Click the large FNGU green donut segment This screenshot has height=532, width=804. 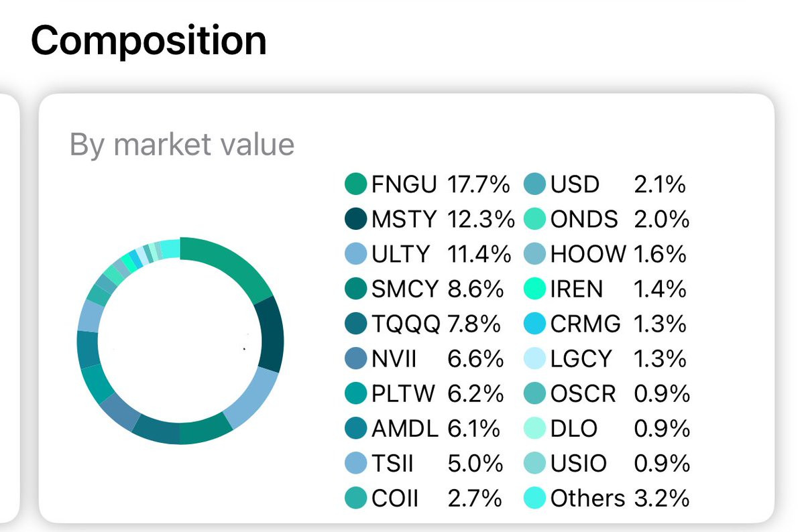[x=231, y=265]
